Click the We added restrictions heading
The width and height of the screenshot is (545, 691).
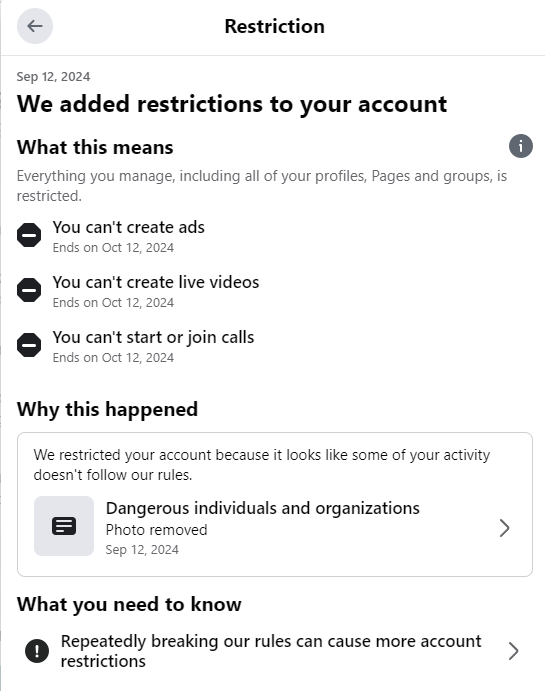(232, 104)
